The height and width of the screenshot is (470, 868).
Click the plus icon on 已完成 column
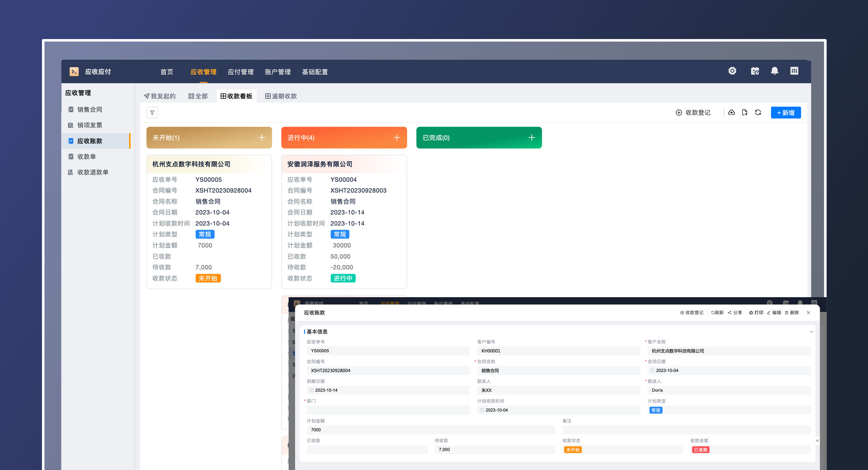(532, 138)
